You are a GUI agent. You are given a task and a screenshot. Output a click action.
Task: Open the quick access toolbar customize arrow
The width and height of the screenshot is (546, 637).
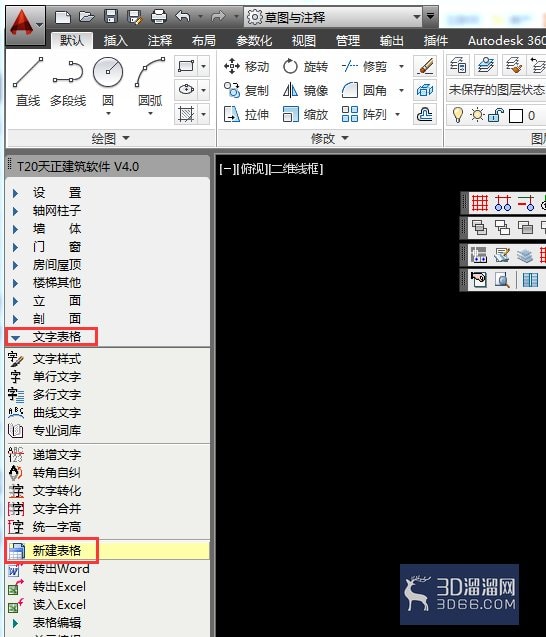[430, 16]
